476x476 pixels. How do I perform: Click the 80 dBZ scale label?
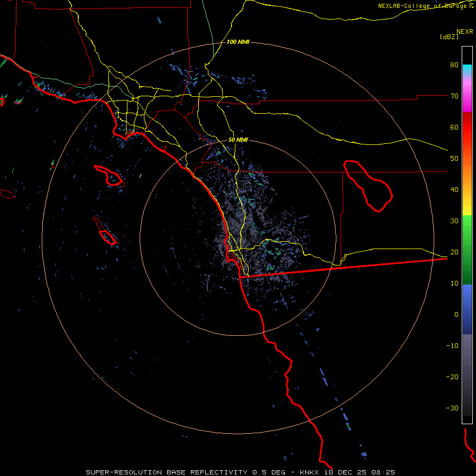tap(454, 65)
